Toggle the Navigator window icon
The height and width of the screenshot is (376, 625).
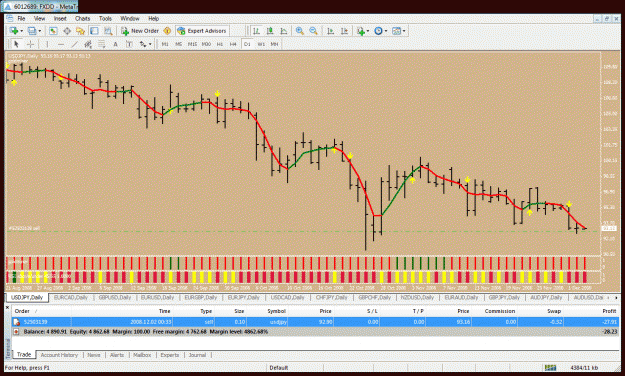point(81,31)
